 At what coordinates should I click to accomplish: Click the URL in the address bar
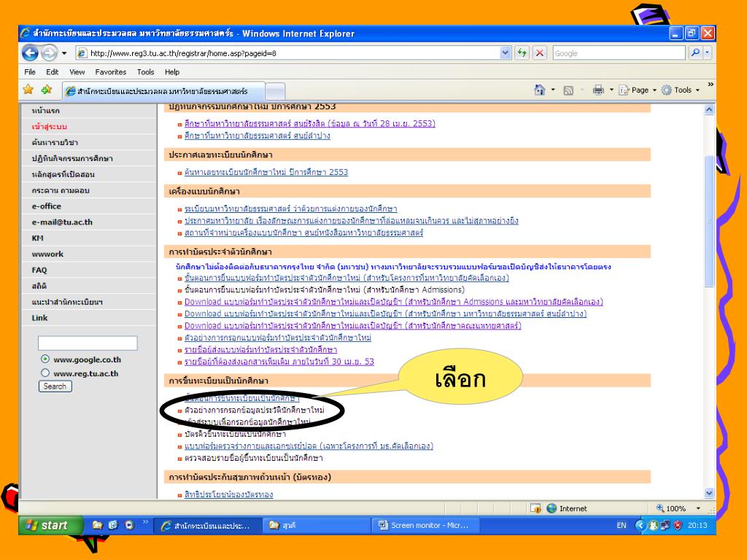pyautogui.click(x=183, y=53)
